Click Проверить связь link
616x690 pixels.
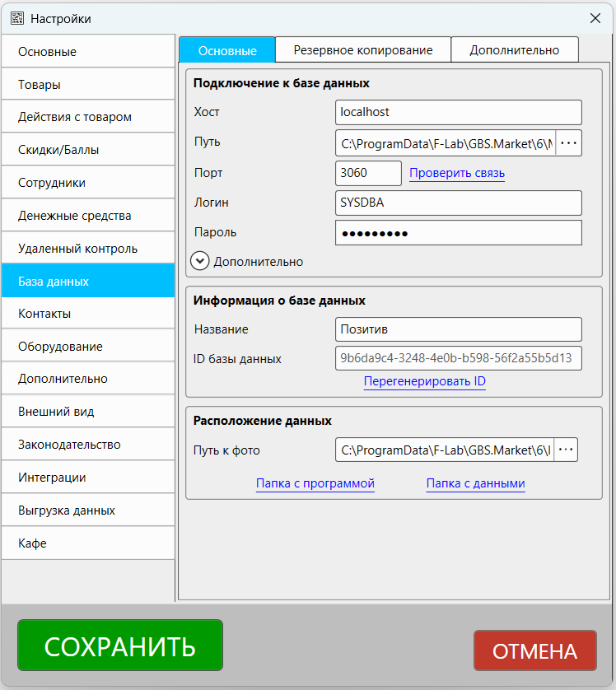tap(457, 173)
